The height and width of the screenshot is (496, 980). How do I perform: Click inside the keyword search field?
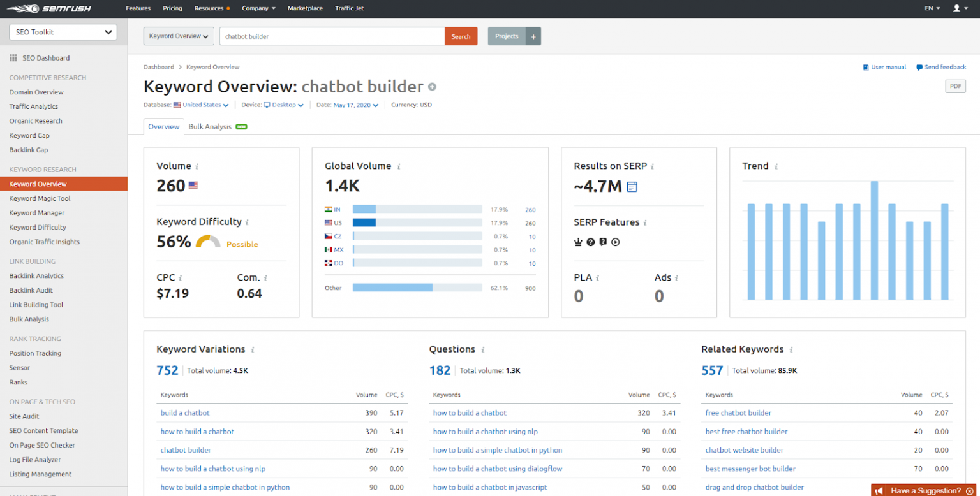coord(332,36)
